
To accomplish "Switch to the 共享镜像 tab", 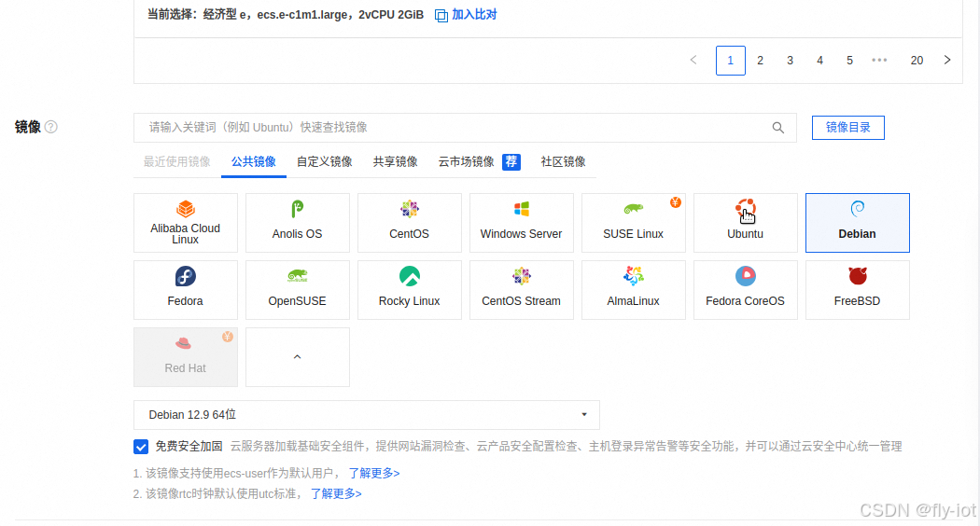I will [396, 161].
